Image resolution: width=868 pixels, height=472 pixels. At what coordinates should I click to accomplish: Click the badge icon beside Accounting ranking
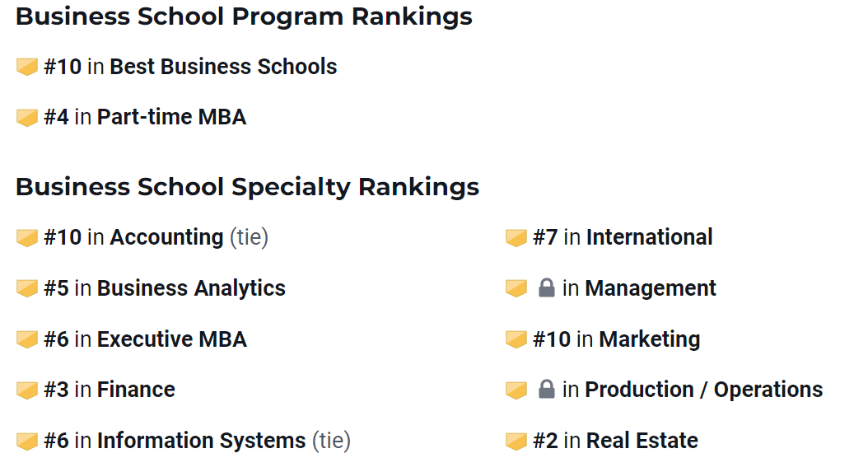coord(26,238)
